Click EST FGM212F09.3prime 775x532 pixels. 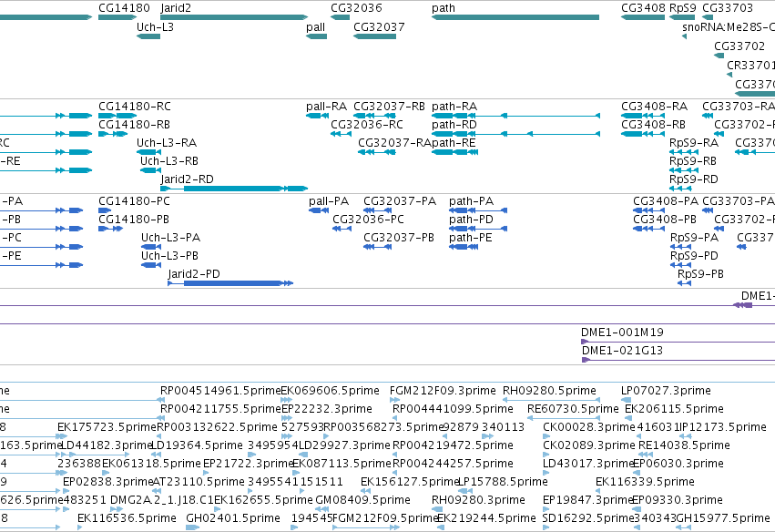pos(443,391)
